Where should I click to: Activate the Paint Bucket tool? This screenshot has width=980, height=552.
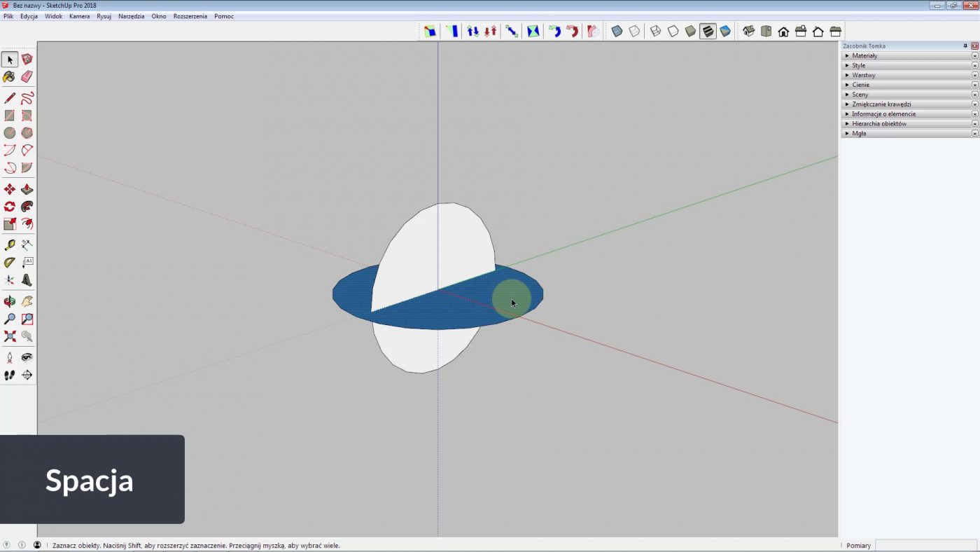9,77
